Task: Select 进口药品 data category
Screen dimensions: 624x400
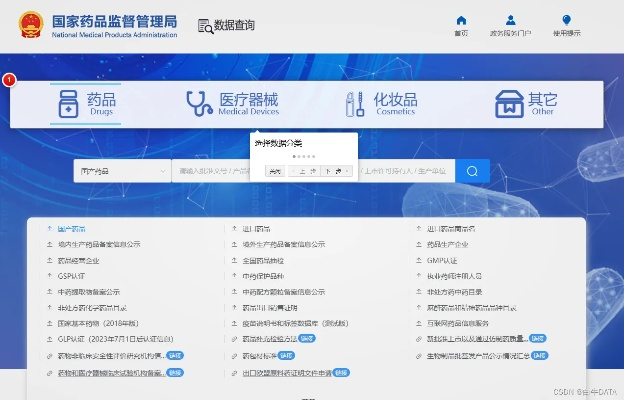Action: pos(257,229)
